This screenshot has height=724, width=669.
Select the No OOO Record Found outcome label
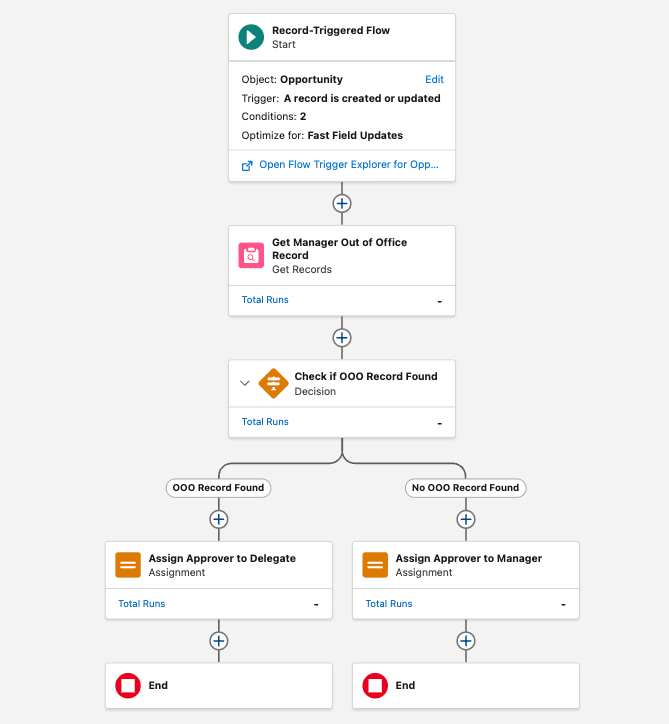[x=466, y=488]
